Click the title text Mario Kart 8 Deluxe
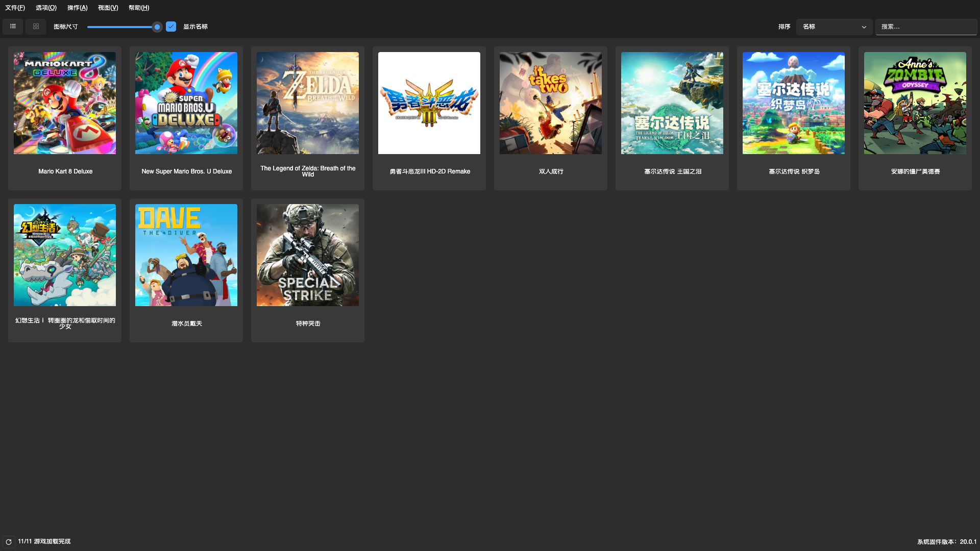The image size is (980, 551). click(x=65, y=171)
